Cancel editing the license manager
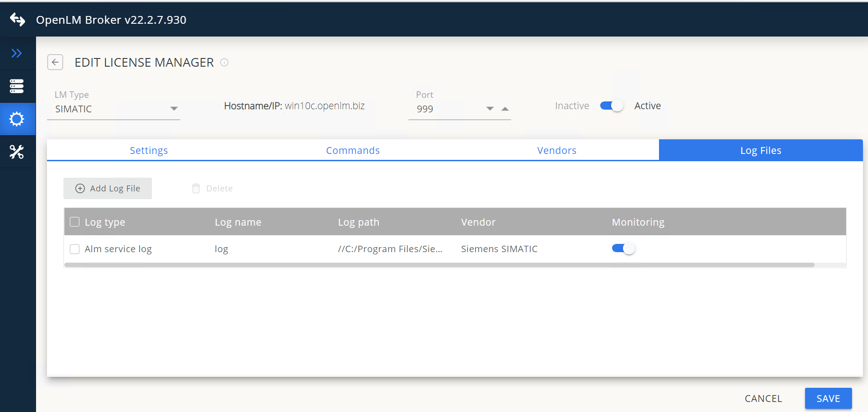 tap(763, 398)
